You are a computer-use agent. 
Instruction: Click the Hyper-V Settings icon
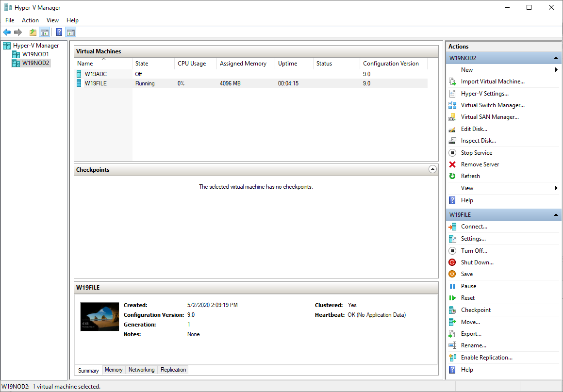coord(452,94)
